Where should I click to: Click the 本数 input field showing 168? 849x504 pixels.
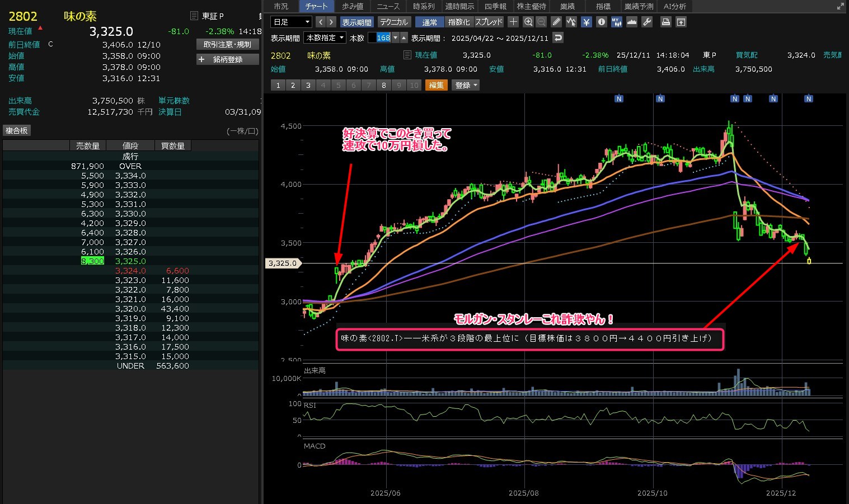[383, 37]
